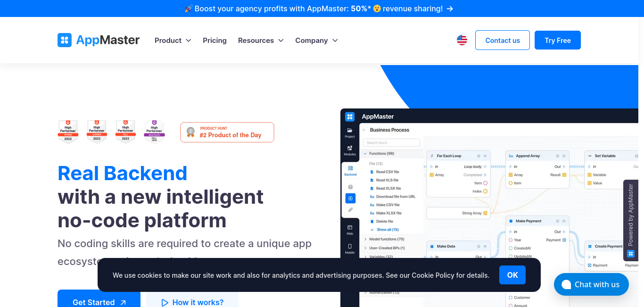The image size is (644, 307).
Task: Click the Try Free button
Action: tap(558, 40)
